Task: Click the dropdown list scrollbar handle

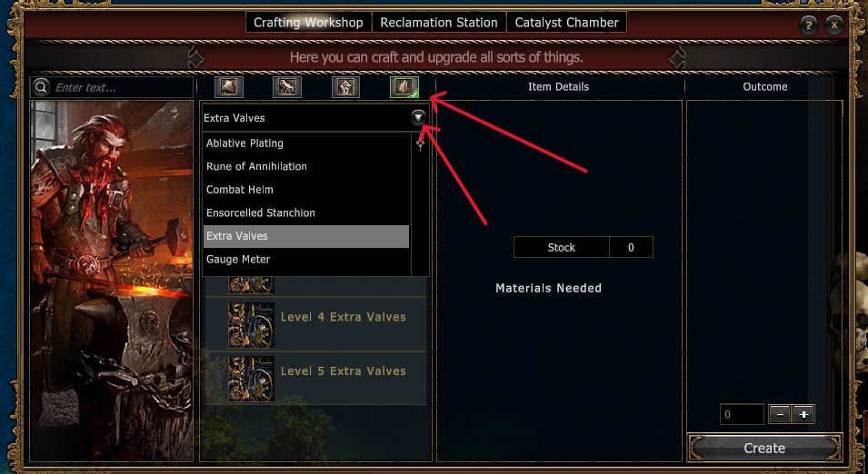Action: pos(420,144)
